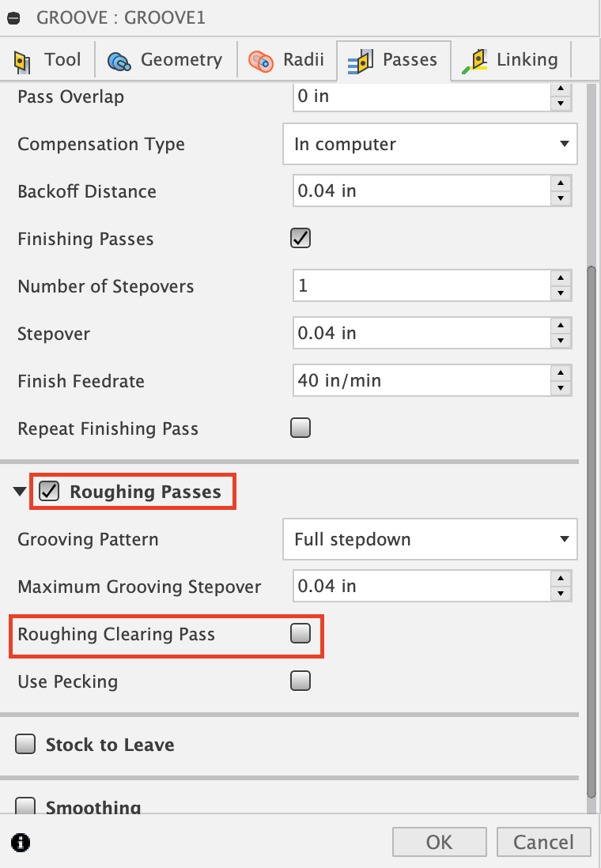
Task: Click the Passes tab icon
Action: point(360,61)
